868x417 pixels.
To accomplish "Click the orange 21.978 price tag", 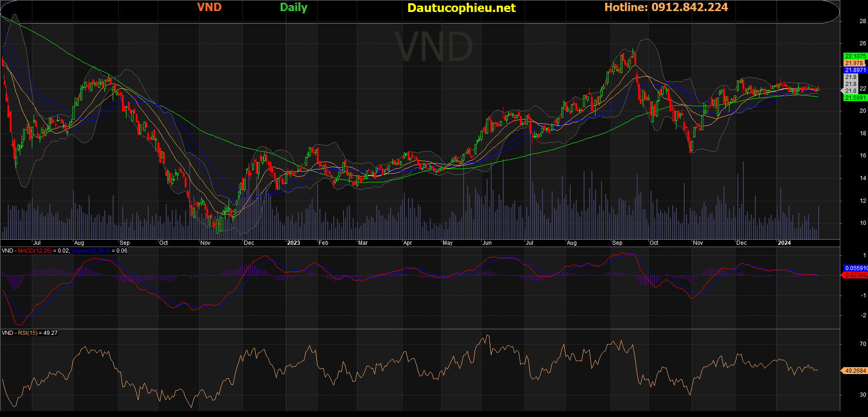I will [854, 63].
